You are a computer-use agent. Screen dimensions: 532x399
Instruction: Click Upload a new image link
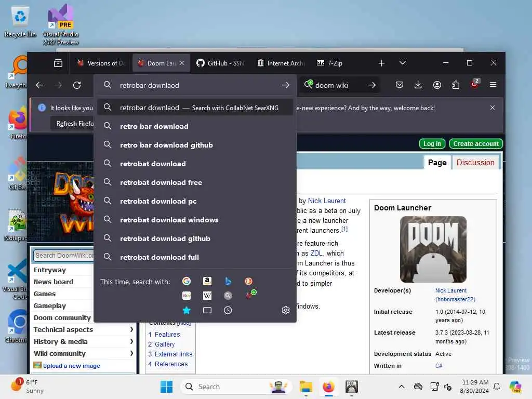click(71, 366)
